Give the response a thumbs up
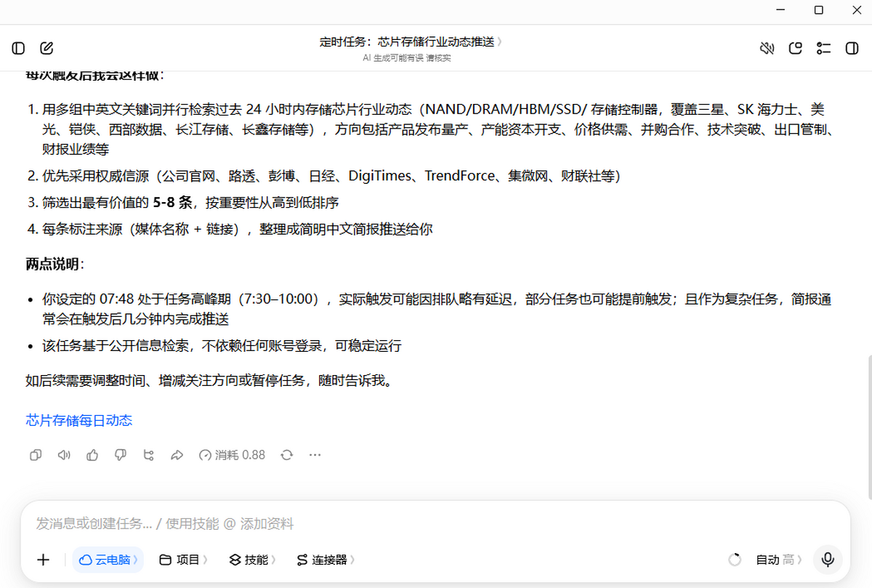The width and height of the screenshot is (872, 588). [92, 455]
